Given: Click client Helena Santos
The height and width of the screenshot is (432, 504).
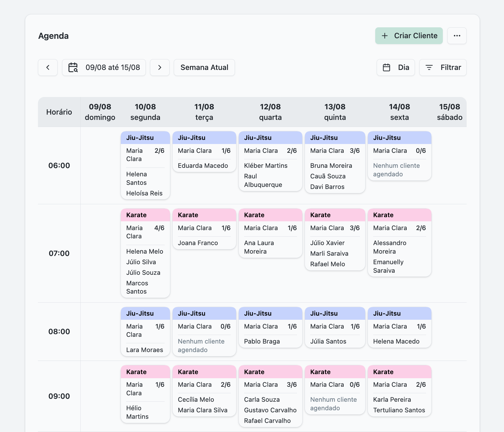Looking at the screenshot, I should tap(136, 178).
